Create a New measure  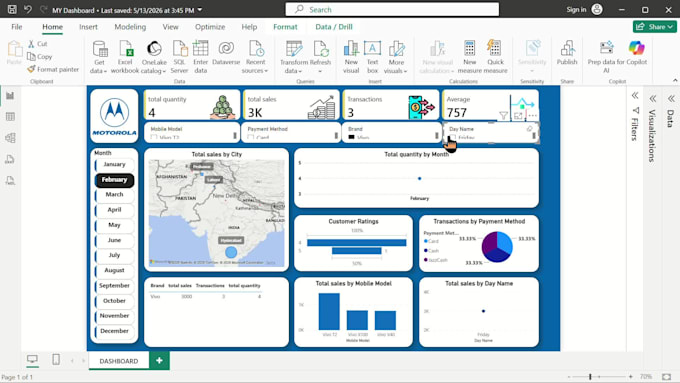(x=469, y=57)
